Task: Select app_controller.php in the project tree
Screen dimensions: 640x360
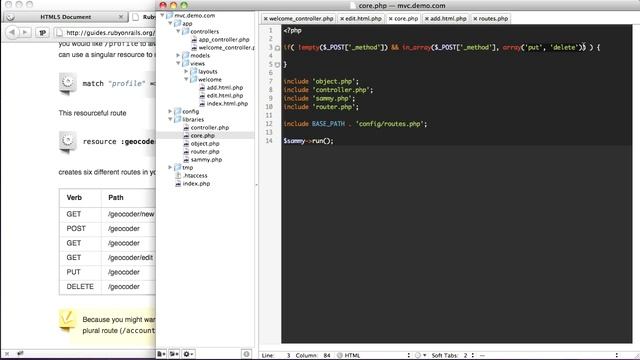Action: pos(224,40)
